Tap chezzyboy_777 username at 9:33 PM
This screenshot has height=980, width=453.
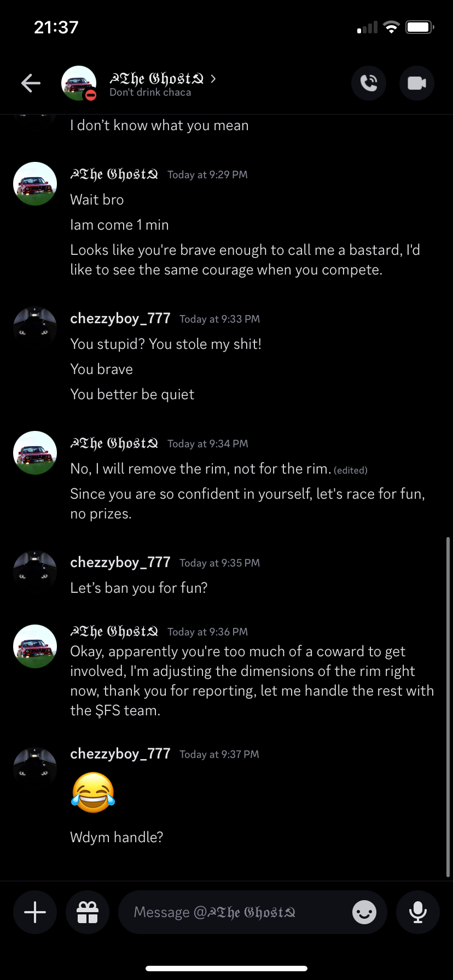tap(120, 318)
